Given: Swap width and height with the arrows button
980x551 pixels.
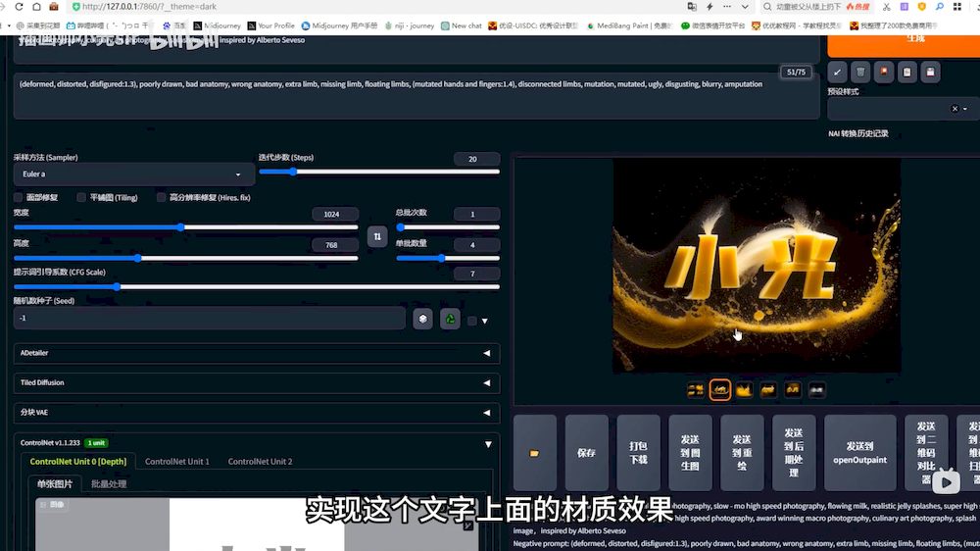Looking at the screenshot, I should 377,236.
